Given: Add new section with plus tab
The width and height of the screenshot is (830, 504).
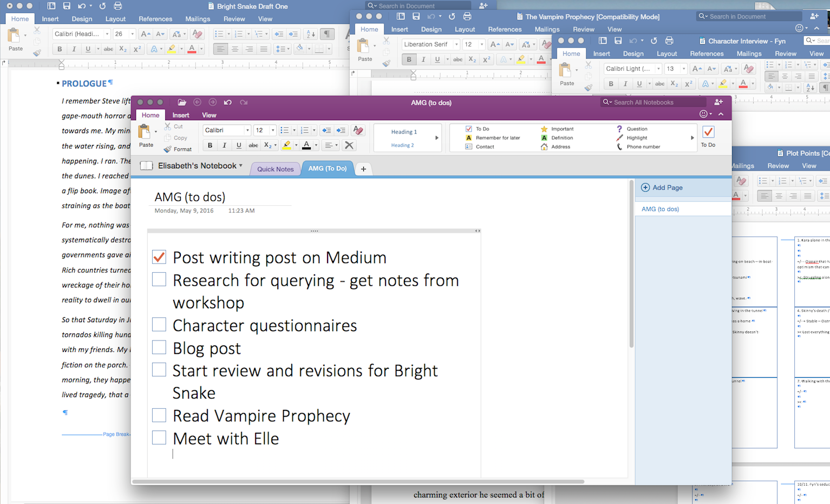Looking at the screenshot, I should [x=363, y=169].
